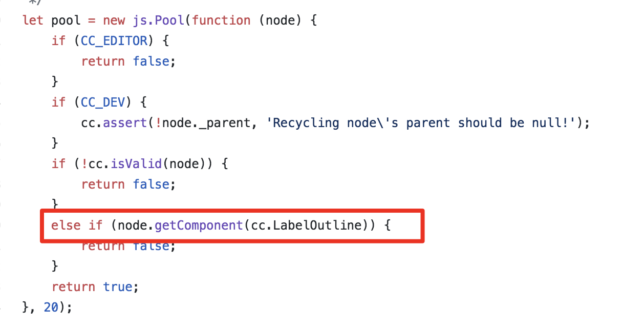Click 'LabelOutline' in the highlighted line
This screenshot has width=644, height=328.
[x=317, y=225]
